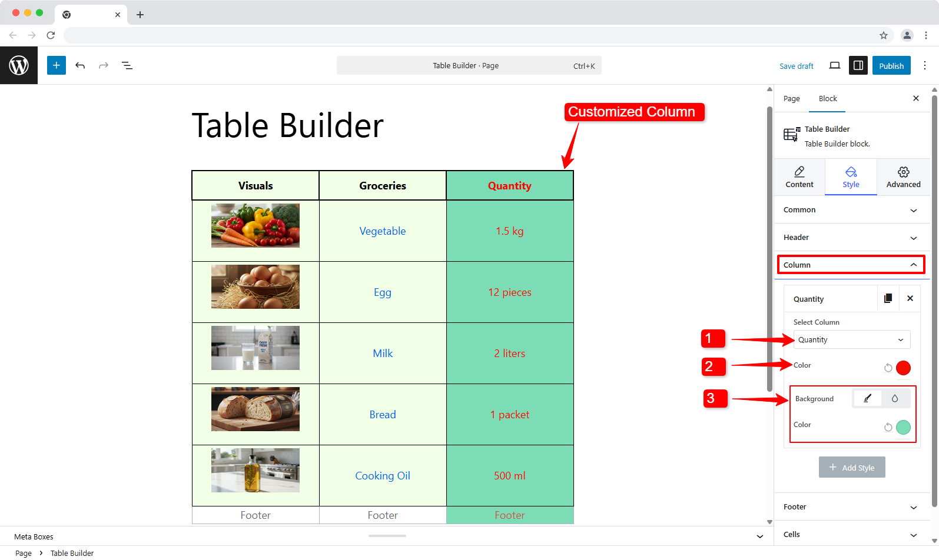Viewport: 939px width, 560px height.
Task: Remove the Quantity column style
Action: click(910, 298)
